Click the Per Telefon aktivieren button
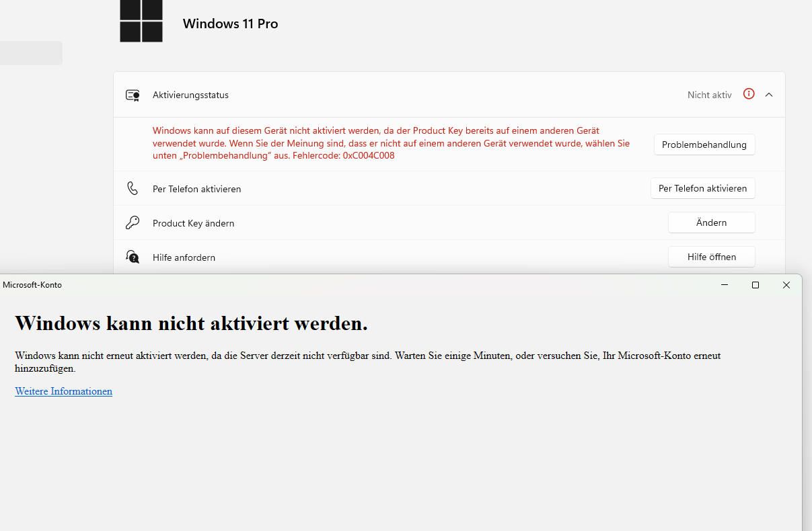This screenshot has height=531, width=812. pos(702,188)
